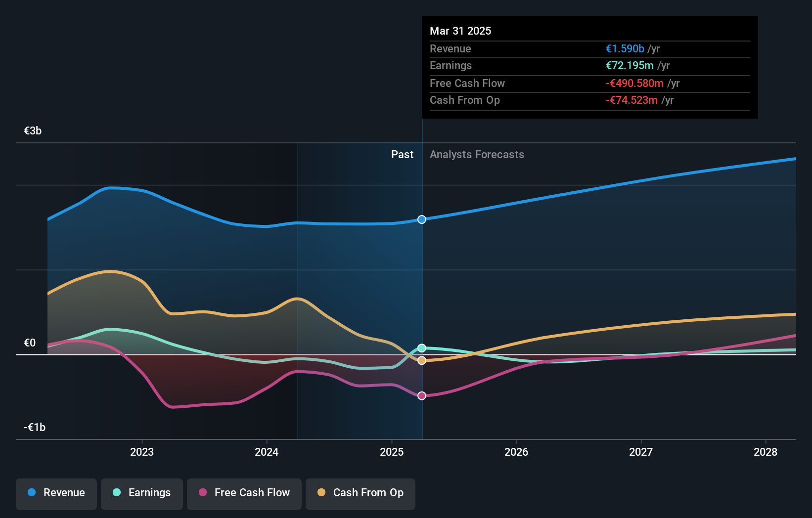
Task: Click the Earnings data point marker
Action: click(x=422, y=348)
